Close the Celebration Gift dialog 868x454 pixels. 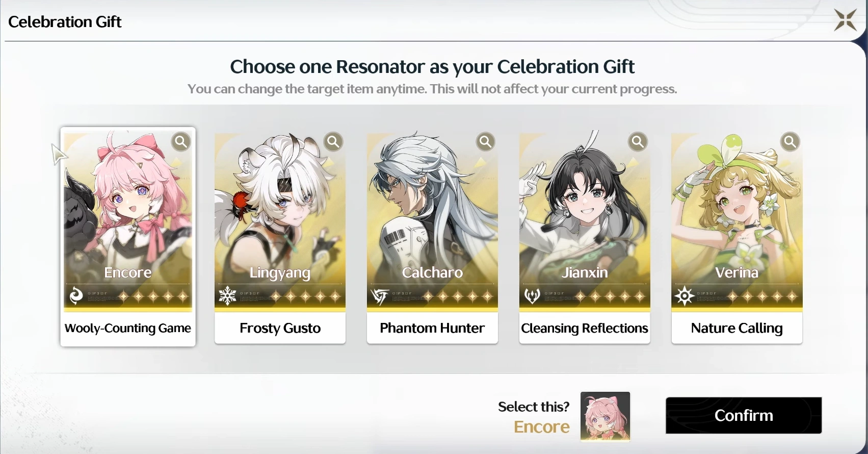(846, 20)
